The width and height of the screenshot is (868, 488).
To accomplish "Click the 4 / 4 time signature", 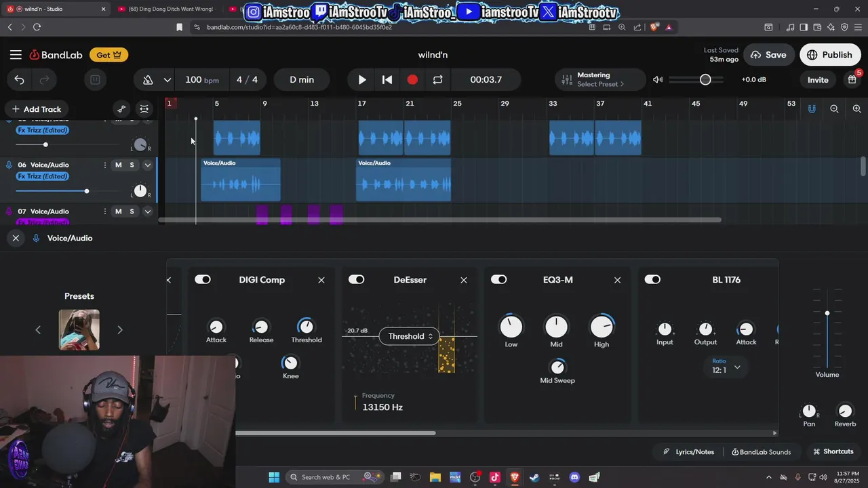I will tap(247, 80).
